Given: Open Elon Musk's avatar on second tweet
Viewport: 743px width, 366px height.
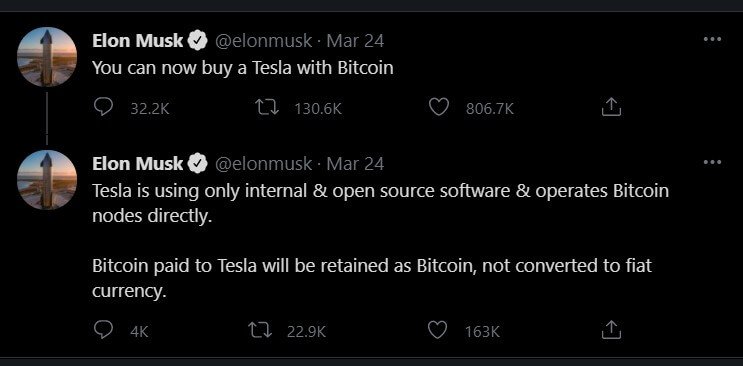Looking at the screenshot, I should [46, 180].
